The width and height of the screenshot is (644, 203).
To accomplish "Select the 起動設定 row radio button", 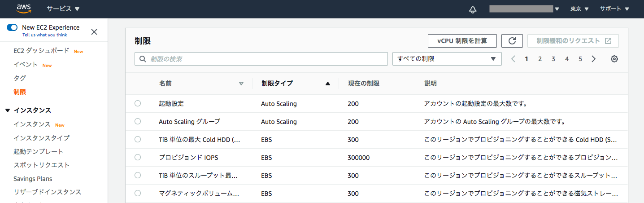I will click(x=138, y=103).
